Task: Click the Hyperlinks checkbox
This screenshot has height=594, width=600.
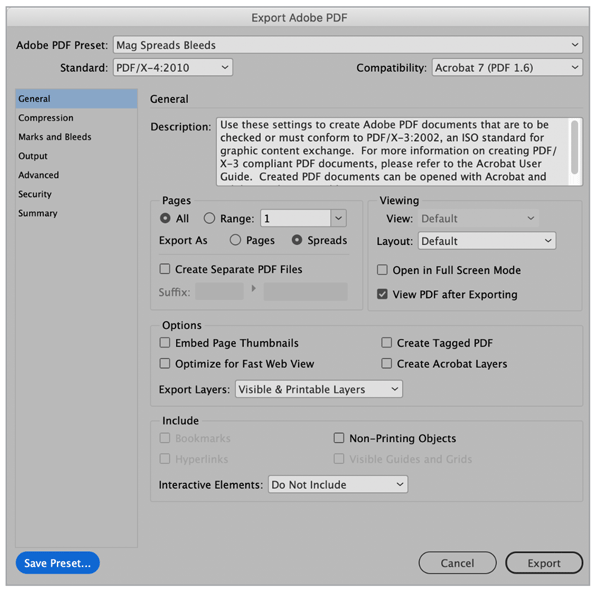Action: pyautogui.click(x=165, y=459)
